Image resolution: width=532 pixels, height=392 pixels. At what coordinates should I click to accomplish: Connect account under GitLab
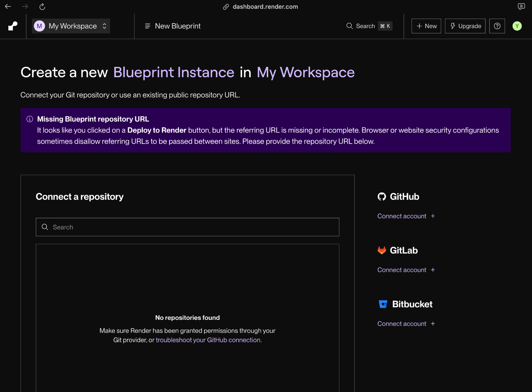(x=402, y=270)
